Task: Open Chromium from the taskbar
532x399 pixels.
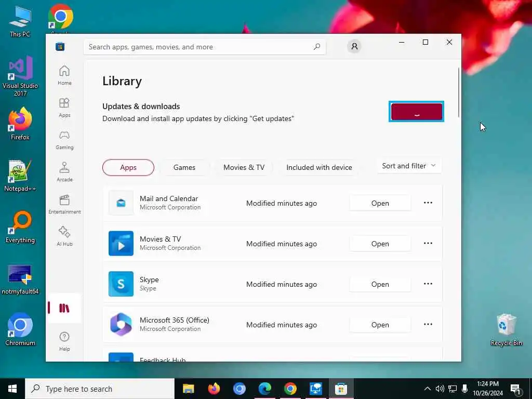Action: (x=239, y=389)
